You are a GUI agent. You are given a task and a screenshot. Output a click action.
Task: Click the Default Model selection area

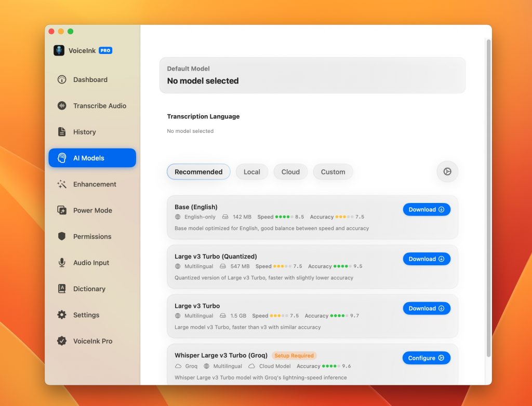[x=312, y=75]
